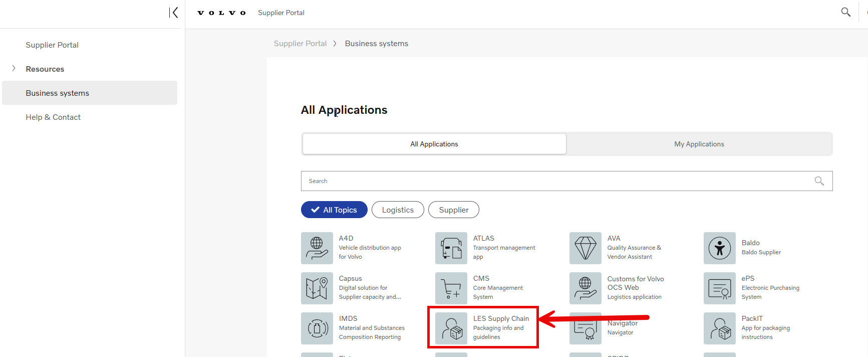868x357 pixels.
Task: Open the ATLAS transport management icon
Action: click(x=451, y=248)
